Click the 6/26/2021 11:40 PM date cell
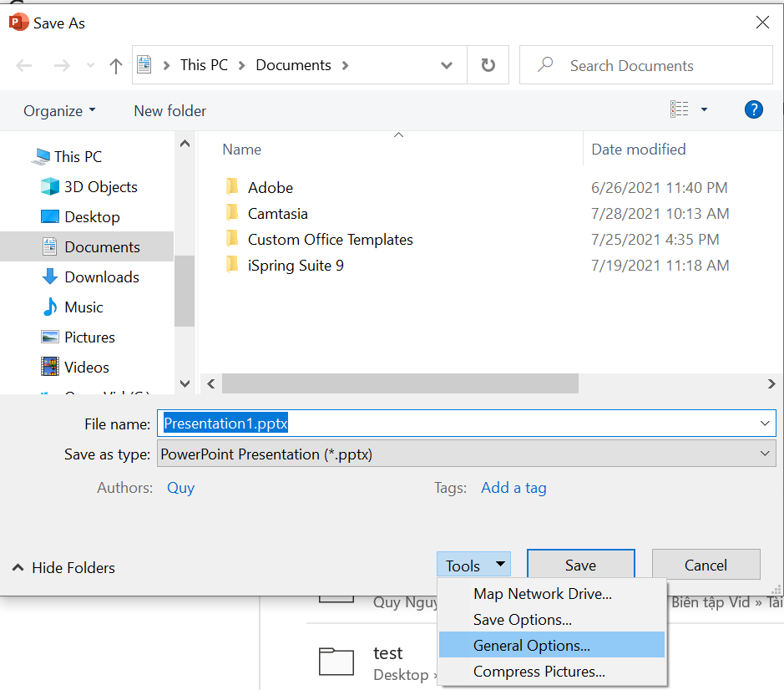 [x=659, y=187]
